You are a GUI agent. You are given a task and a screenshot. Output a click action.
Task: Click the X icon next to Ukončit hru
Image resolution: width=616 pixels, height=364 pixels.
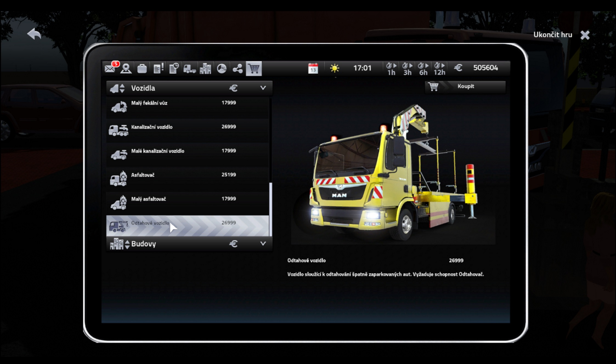point(585,35)
